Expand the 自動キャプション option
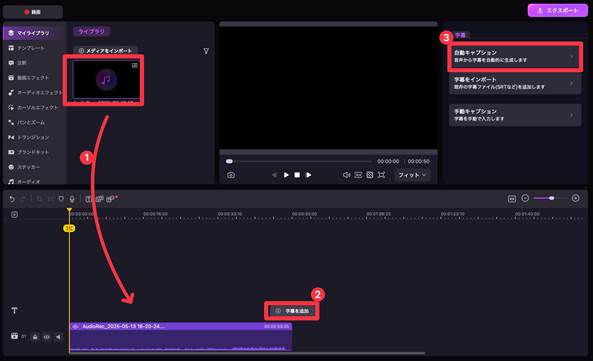The height and width of the screenshot is (361, 593). point(515,56)
